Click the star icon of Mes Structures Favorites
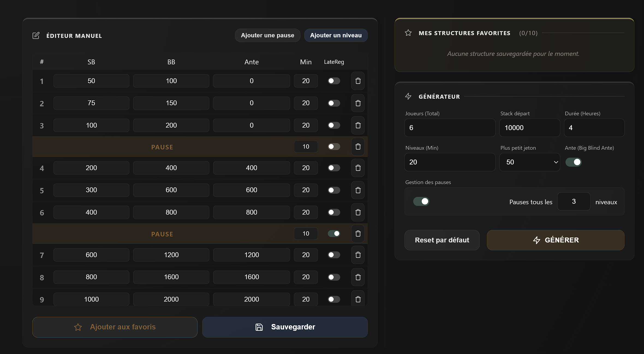 [x=408, y=33]
